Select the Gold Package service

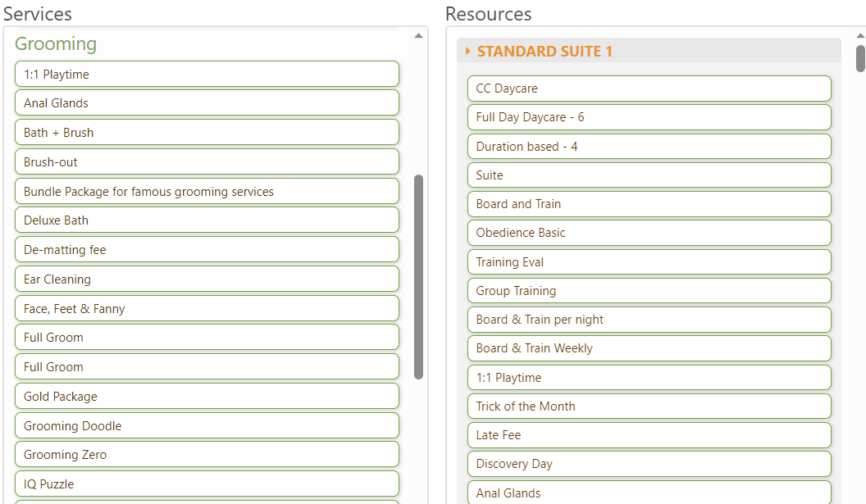[x=207, y=396]
